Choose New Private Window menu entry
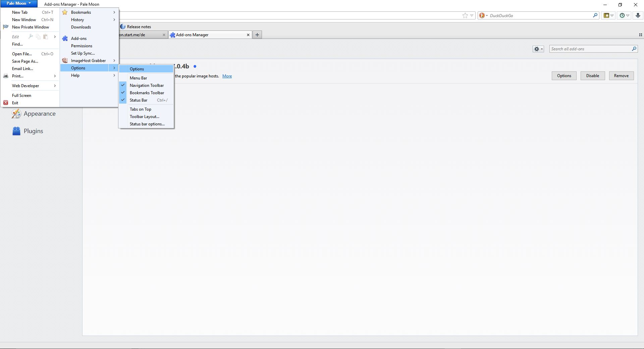This screenshot has height=349, width=644. point(30,27)
